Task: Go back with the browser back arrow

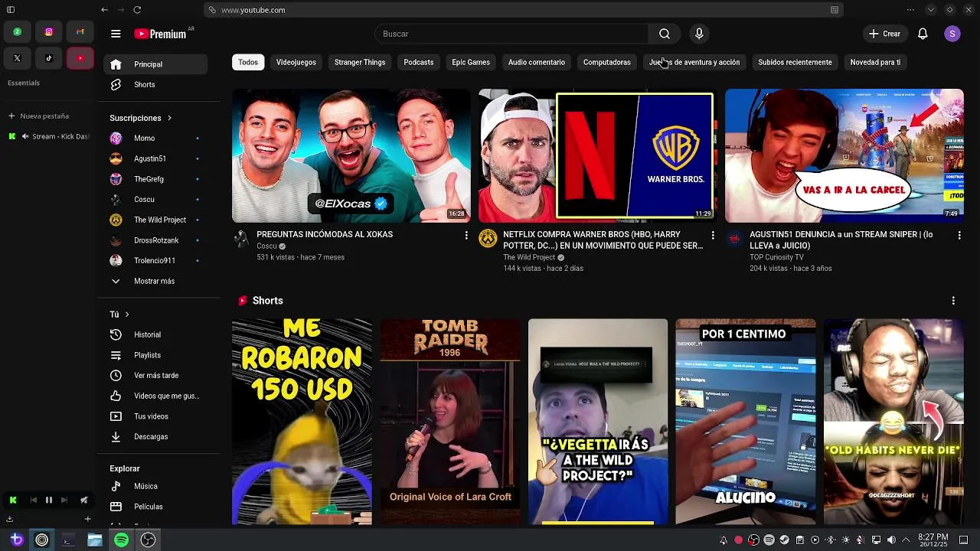Action: point(104,10)
